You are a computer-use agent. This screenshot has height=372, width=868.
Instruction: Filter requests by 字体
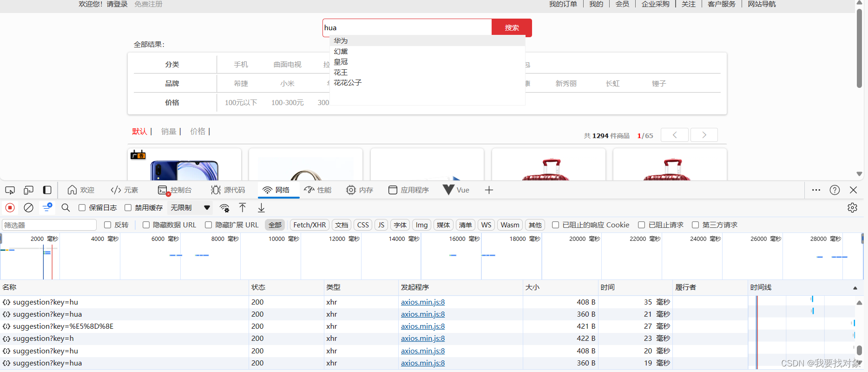(x=400, y=225)
